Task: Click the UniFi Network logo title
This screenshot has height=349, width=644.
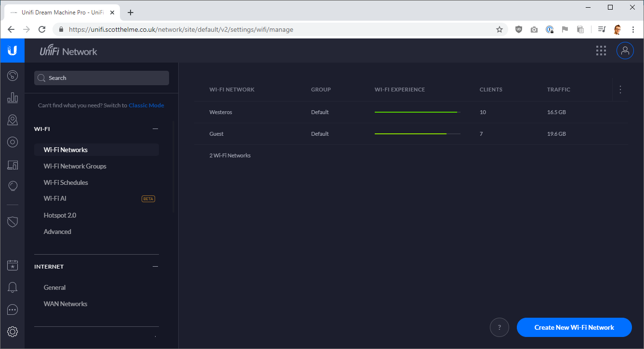Action: pos(68,51)
